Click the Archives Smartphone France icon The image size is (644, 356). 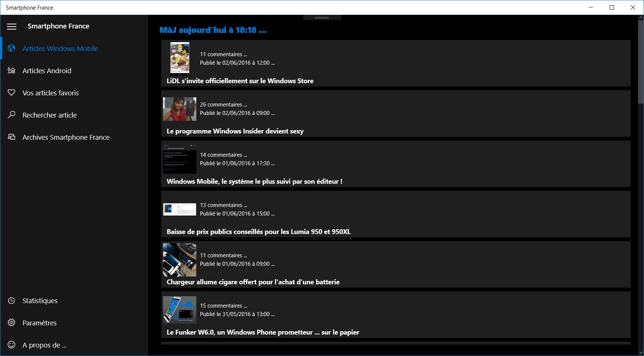pos(11,137)
